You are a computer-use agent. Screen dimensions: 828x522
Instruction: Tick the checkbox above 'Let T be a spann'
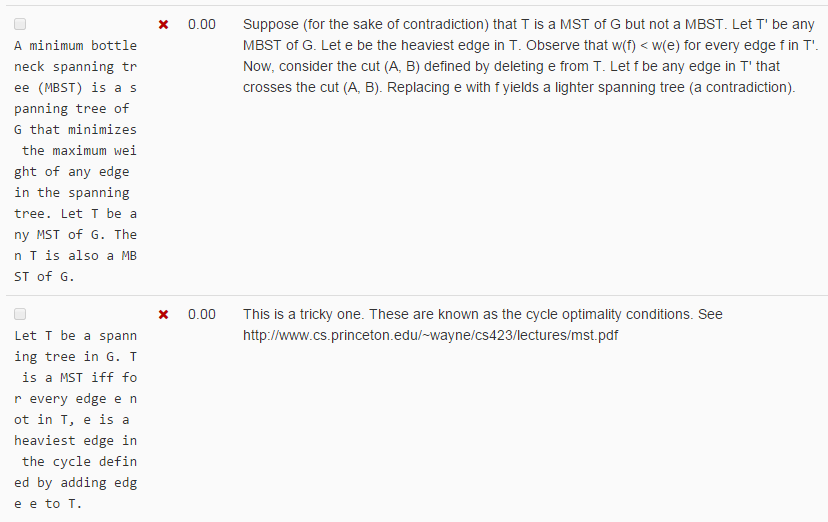tap(20, 315)
